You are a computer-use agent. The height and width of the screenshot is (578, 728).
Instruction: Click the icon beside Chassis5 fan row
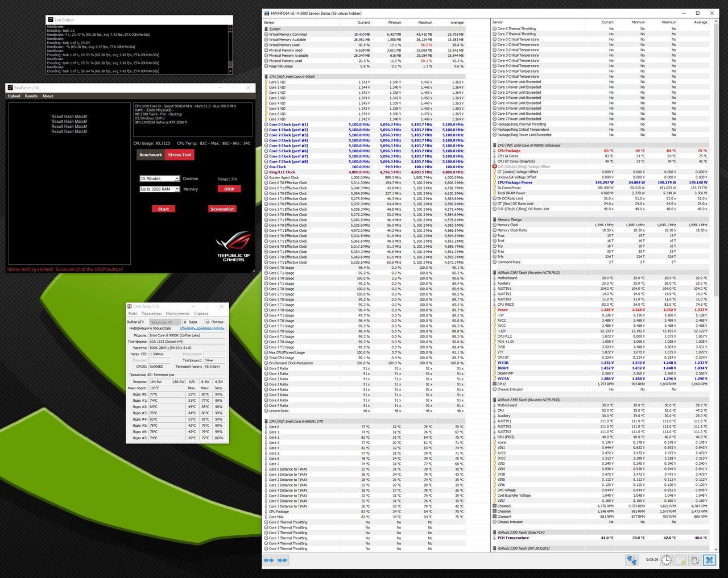tap(494, 506)
